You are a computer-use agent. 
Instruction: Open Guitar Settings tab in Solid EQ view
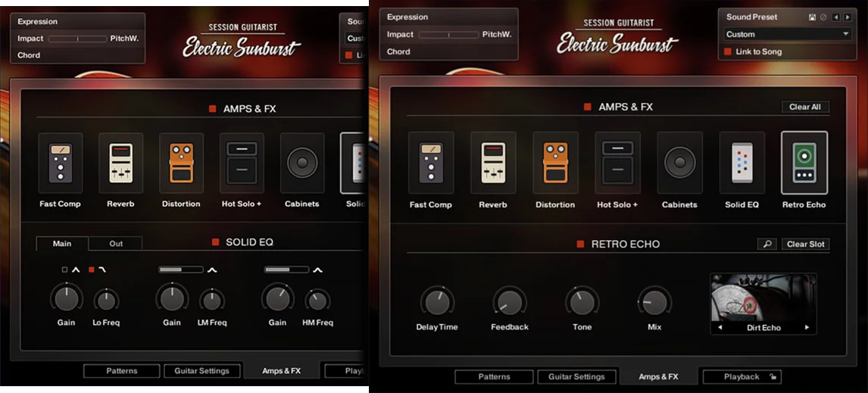(x=202, y=371)
